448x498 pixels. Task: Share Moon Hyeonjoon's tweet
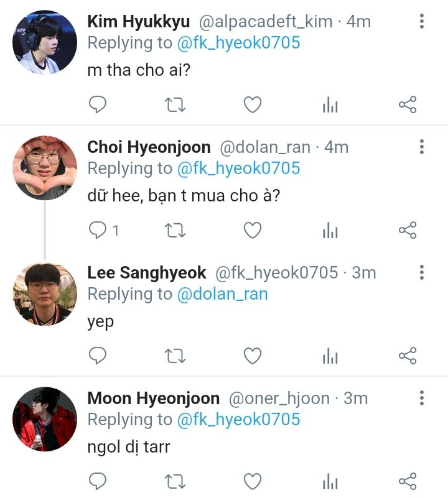pos(407,481)
